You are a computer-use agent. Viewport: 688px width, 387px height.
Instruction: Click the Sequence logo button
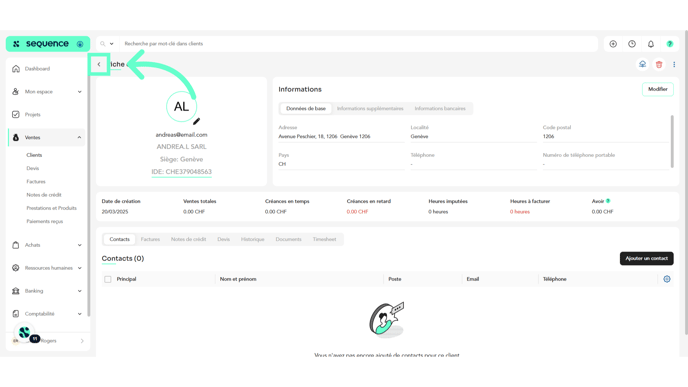[x=48, y=44]
